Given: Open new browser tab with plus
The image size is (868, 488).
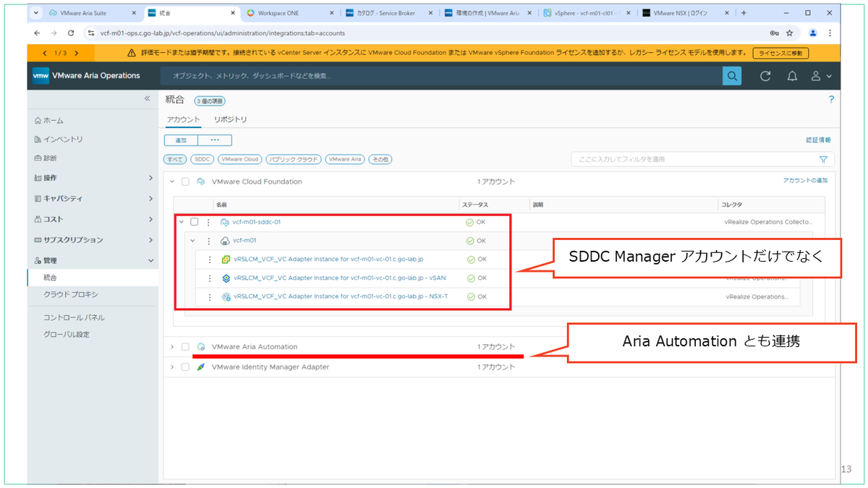Looking at the screenshot, I should pyautogui.click(x=744, y=13).
